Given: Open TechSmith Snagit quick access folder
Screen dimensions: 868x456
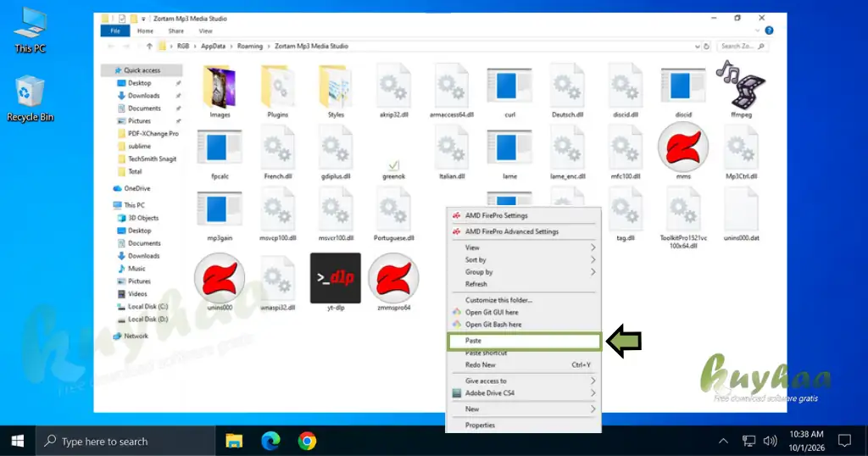Looking at the screenshot, I should (x=153, y=158).
